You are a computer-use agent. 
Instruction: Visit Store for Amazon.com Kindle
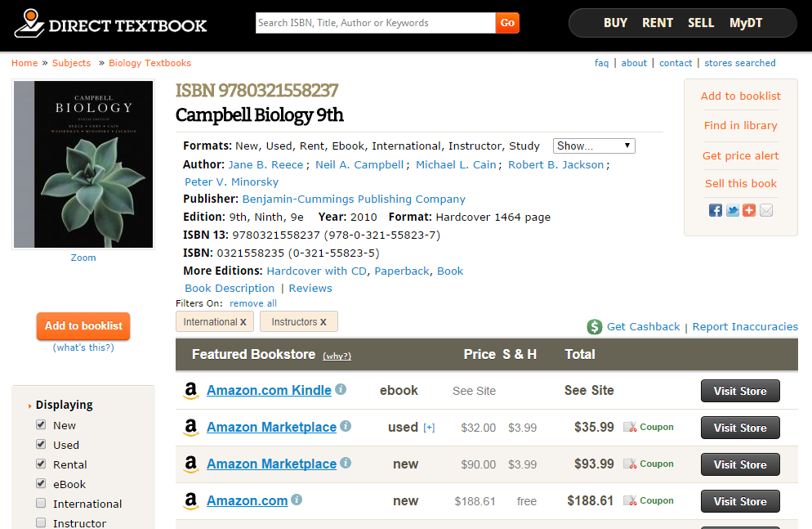(x=740, y=391)
